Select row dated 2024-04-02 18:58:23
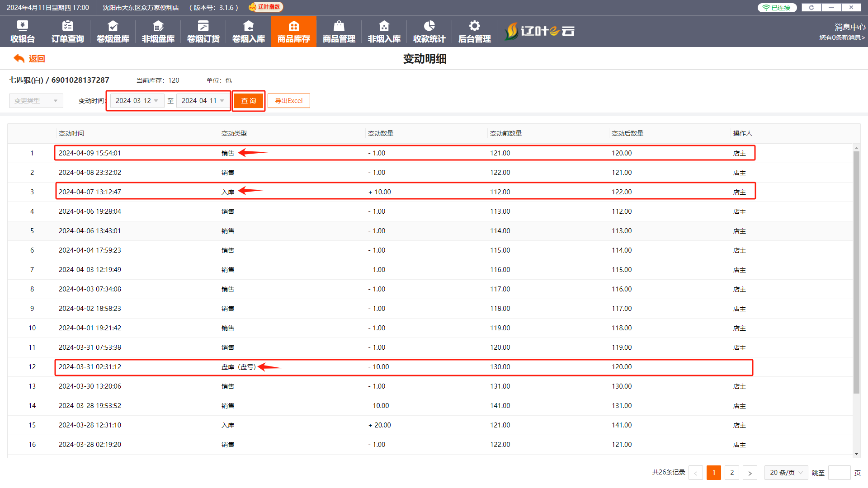Image resolution: width=868 pixels, height=488 pixels. 430,309
